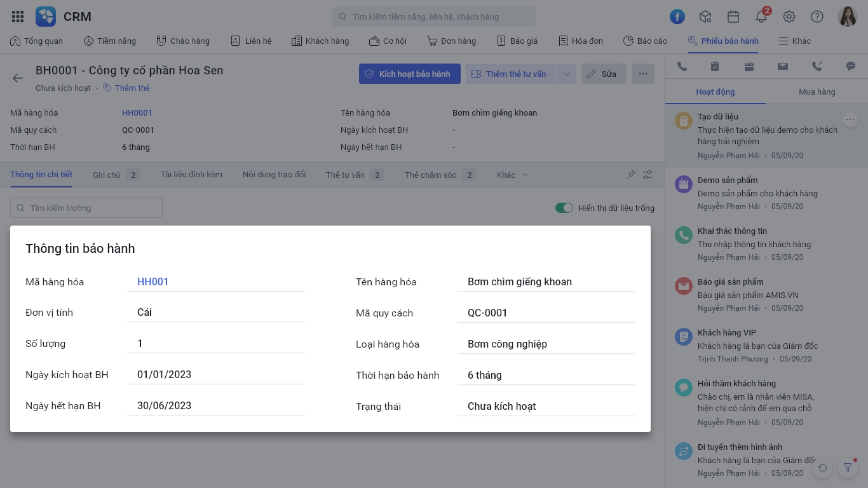Toggle Hiển thị dữ liệu trống switch
The height and width of the screenshot is (488, 868).
pyautogui.click(x=564, y=208)
